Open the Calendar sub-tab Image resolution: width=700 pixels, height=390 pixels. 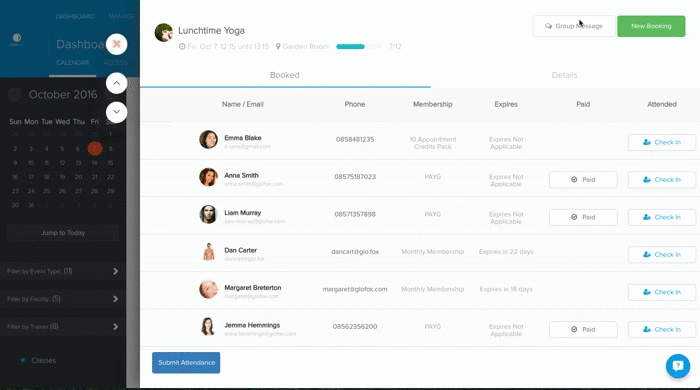click(x=72, y=62)
